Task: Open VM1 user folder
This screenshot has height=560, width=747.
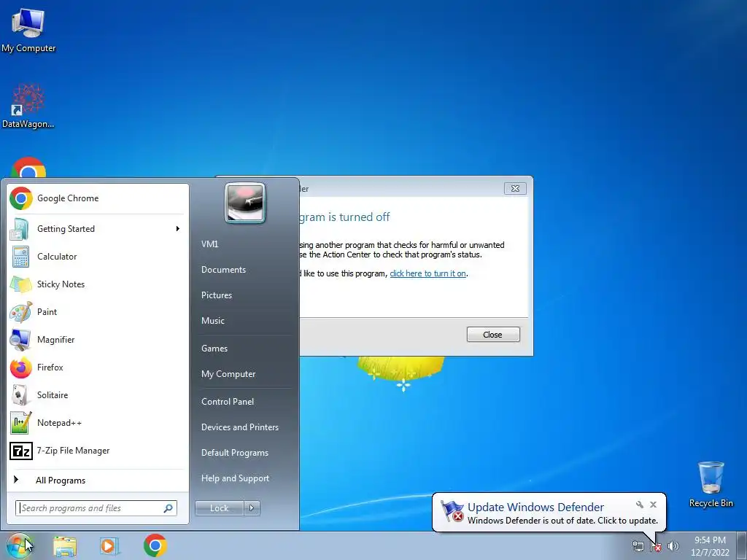Action: [x=209, y=244]
